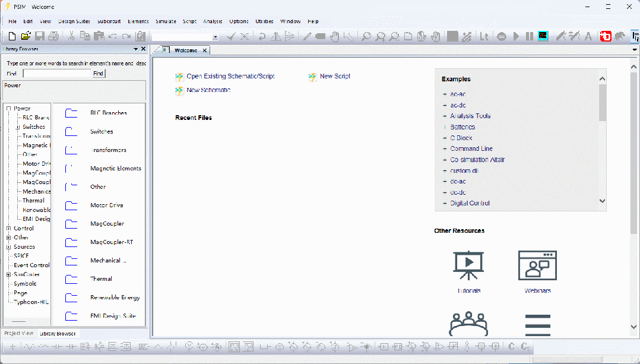Click the red Typhoon HIL toolbar icon
This screenshot has height=364, width=640.
click(606, 36)
